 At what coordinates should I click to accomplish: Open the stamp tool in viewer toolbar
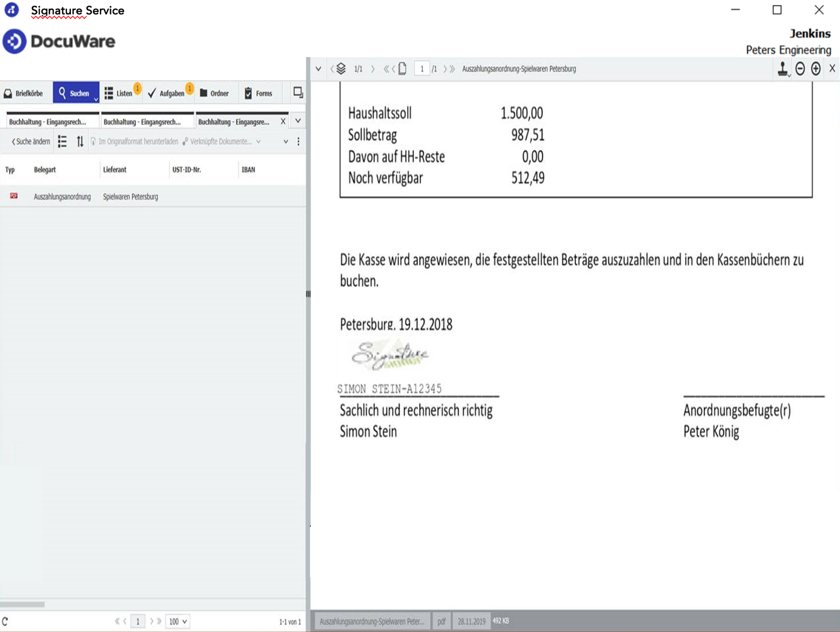coord(782,69)
